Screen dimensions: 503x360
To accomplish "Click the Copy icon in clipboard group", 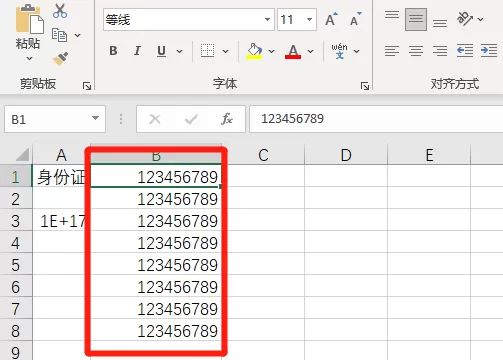I will coord(60,35).
